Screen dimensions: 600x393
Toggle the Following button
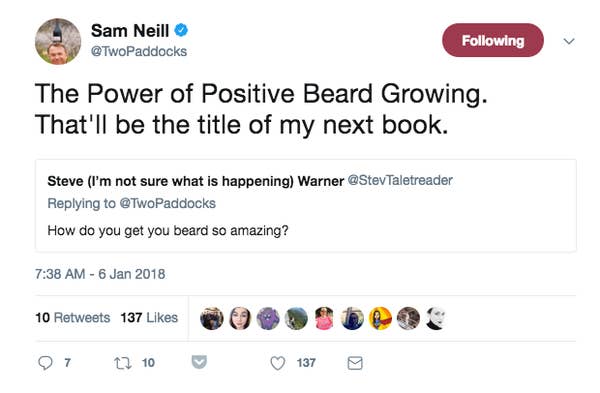click(493, 40)
